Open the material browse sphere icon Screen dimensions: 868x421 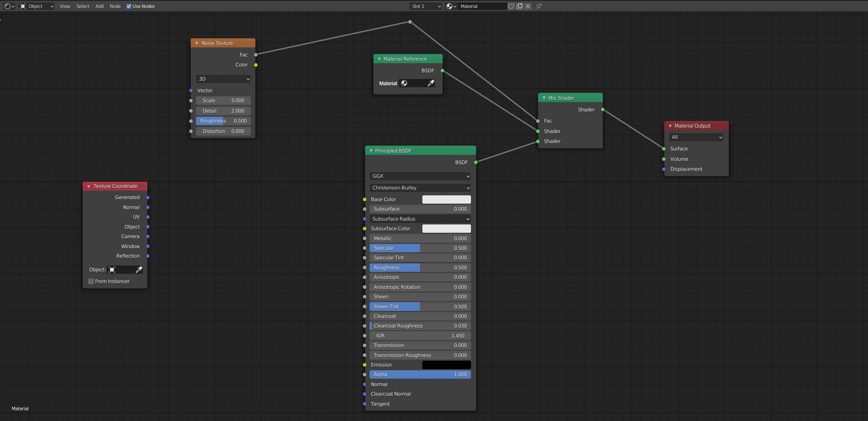(451, 6)
